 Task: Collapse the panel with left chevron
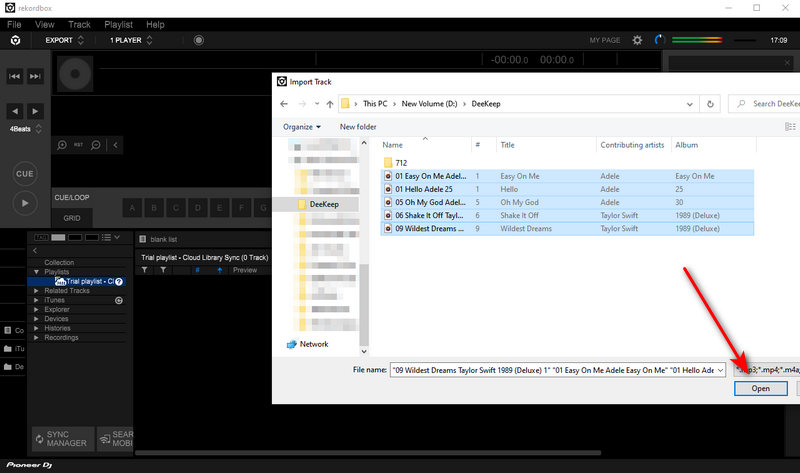(116, 145)
